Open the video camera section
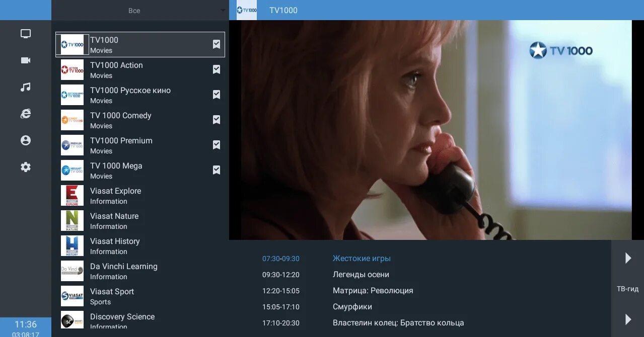644x337 pixels. [26, 60]
